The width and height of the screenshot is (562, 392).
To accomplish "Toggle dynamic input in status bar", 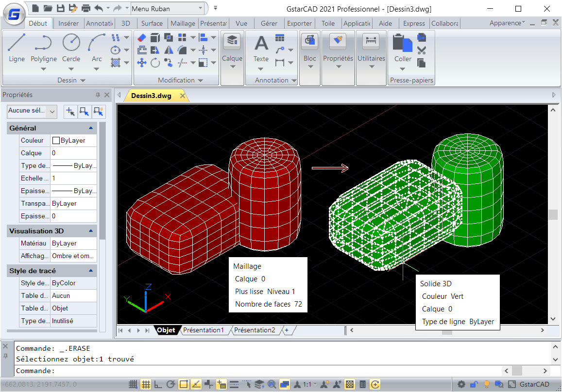I will [x=221, y=385].
